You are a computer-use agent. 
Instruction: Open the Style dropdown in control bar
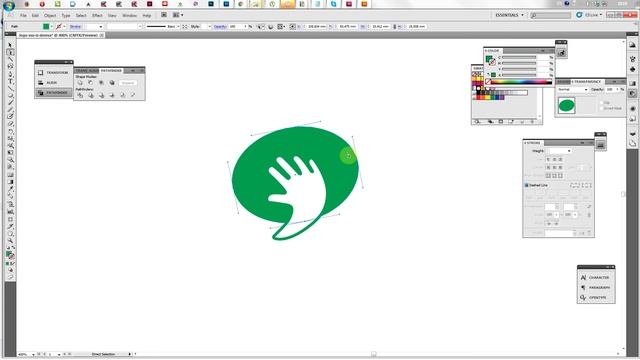[x=209, y=27]
